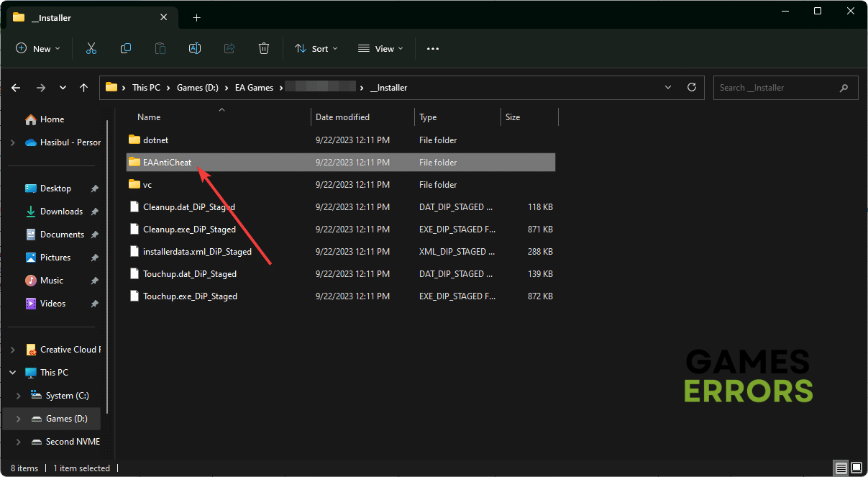The height and width of the screenshot is (477, 868).
Task: Switch to details view icon in status bar
Action: tap(840, 468)
